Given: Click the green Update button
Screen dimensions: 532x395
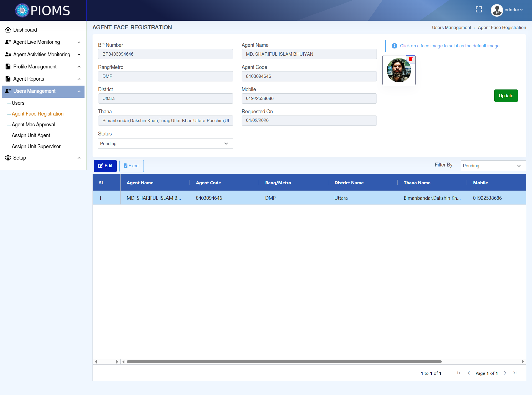Looking at the screenshot, I should click(x=506, y=96).
